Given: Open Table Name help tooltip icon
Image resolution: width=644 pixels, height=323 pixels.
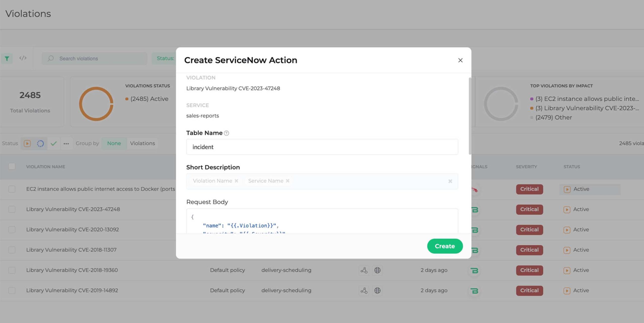Looking at the screenshot, I should click(226, 133).
